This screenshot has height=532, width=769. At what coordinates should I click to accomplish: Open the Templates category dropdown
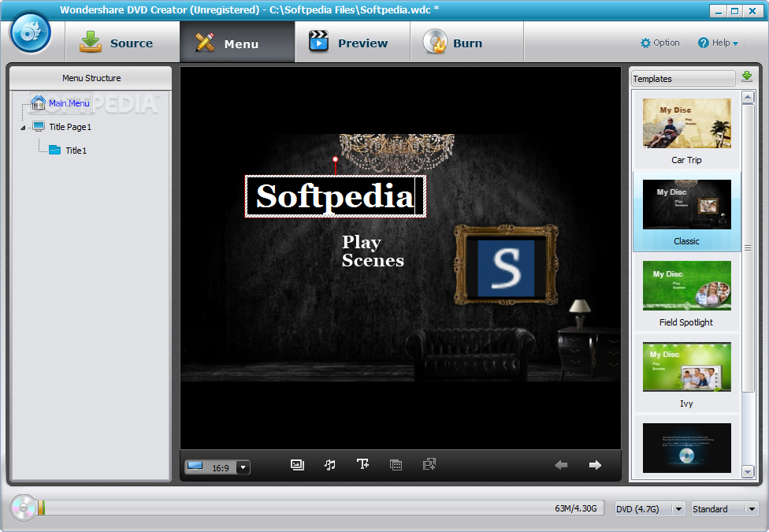pos(683,79)
